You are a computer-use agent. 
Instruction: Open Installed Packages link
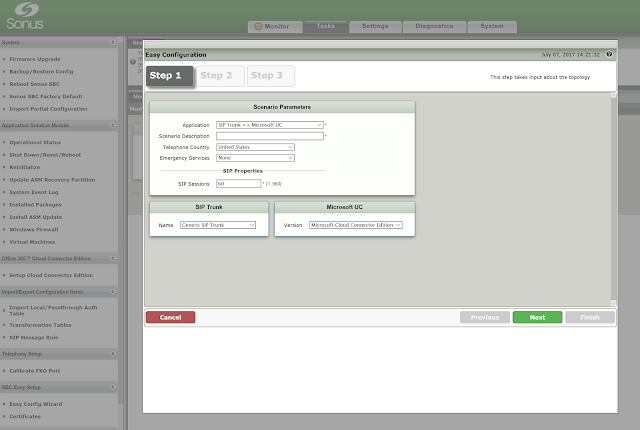pyautogui.click(x=35, y=205)
